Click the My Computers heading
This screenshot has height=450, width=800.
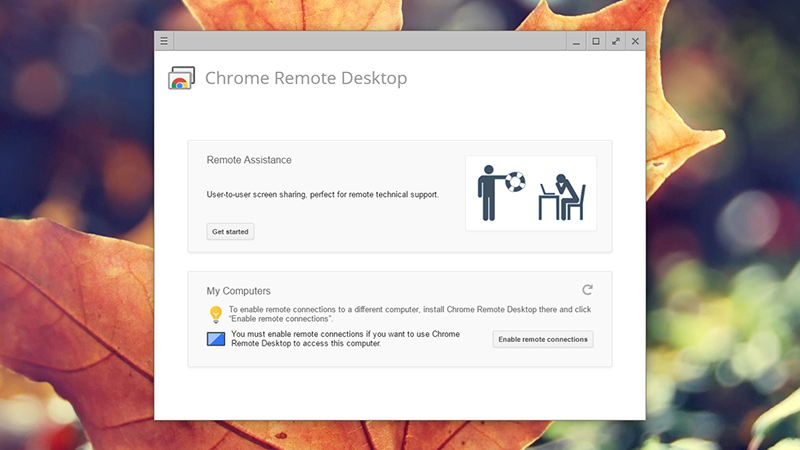(238, 291)
